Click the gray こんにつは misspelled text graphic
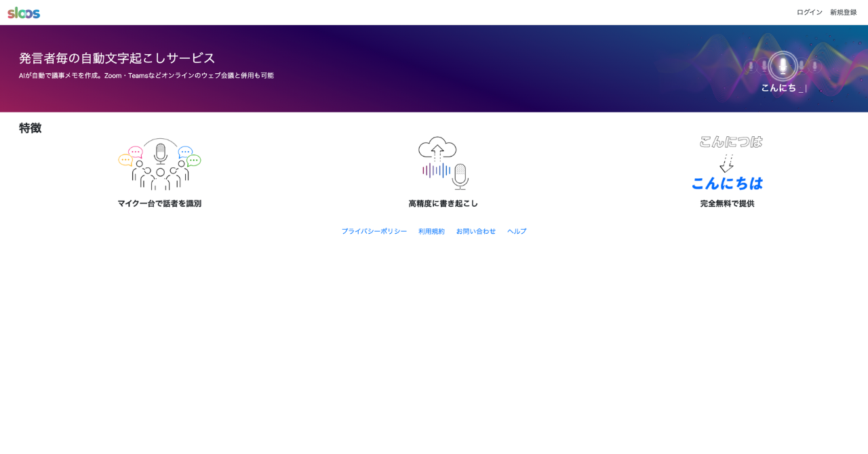This screenshot has height=454, width=868. point(730,142)
